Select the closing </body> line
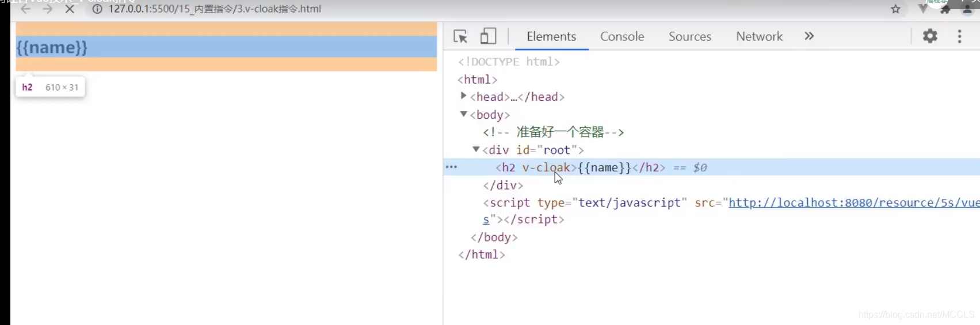980x325 pixels. 494,237
